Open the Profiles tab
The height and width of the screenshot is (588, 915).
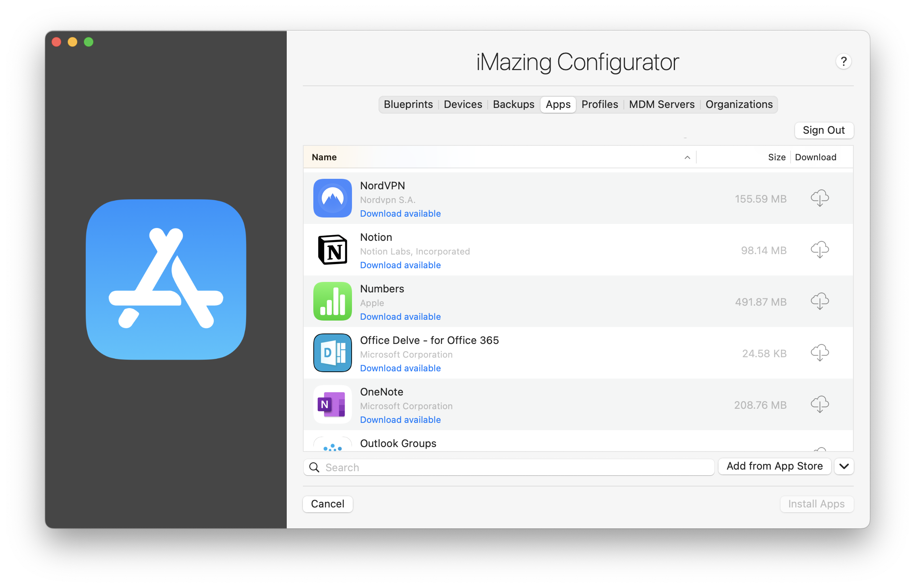pos(600,104)
